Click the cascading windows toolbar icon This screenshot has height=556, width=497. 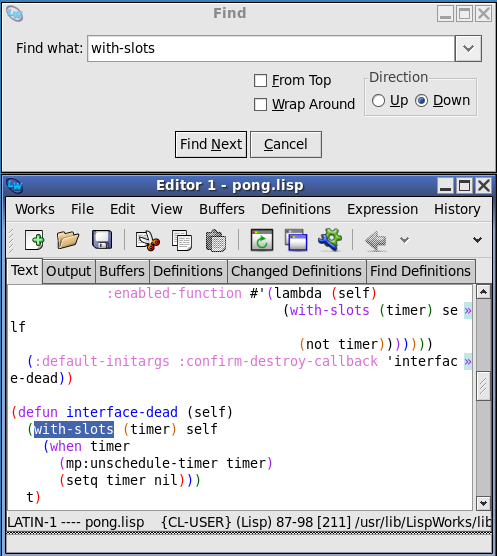coord(296,240)
